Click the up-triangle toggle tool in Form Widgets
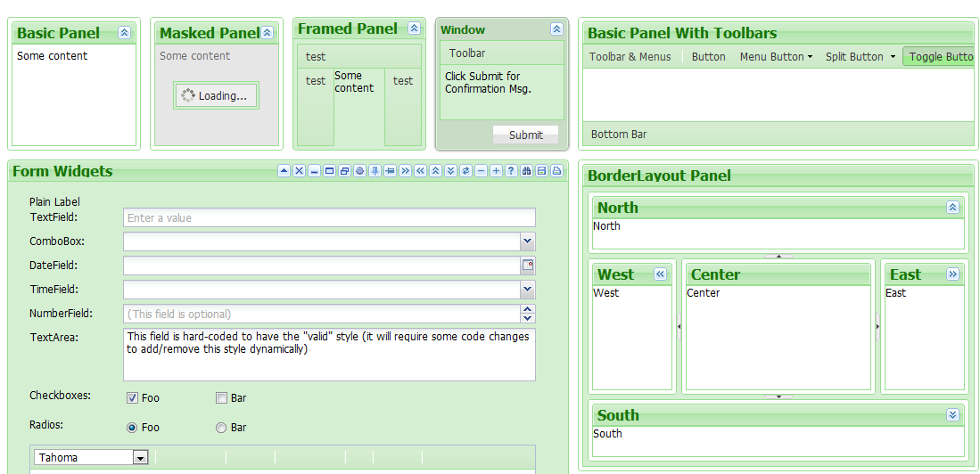Viewport: 980px width, 474px height. pyautogui.click(x=284, y=170)
